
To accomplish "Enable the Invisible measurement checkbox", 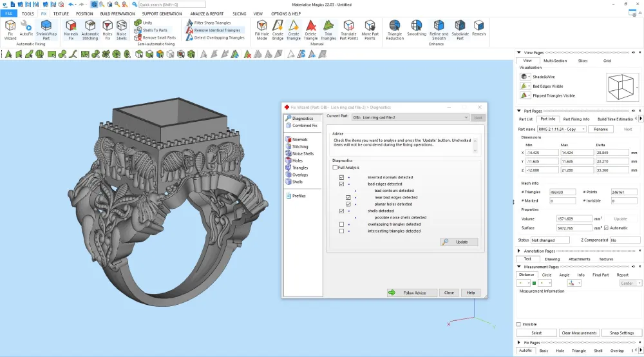I will click(518, 324).
